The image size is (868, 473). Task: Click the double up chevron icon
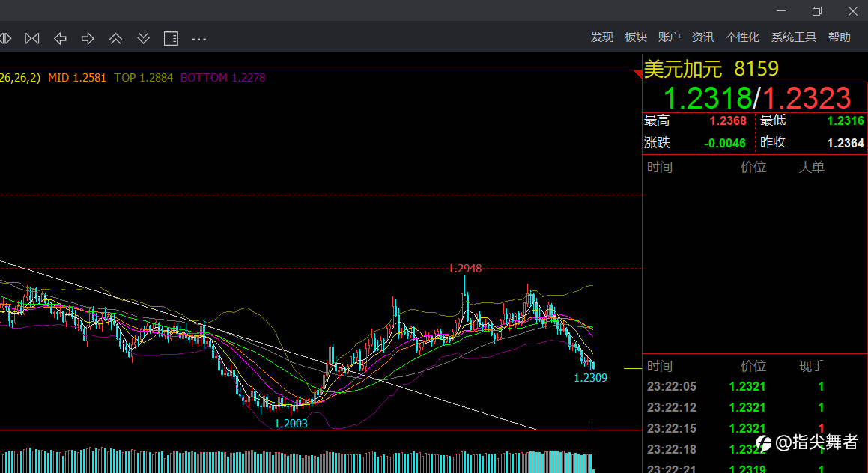pos(115,38)
